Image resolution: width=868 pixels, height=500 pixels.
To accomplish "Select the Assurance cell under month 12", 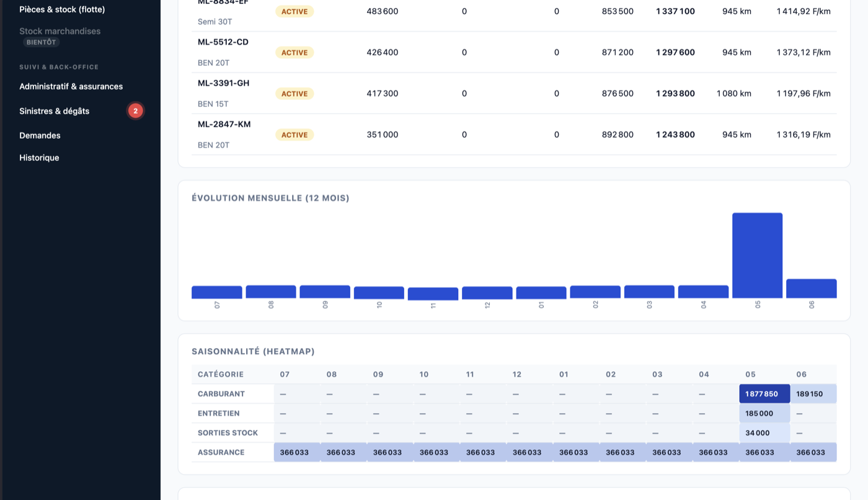I will click(529, 452).
